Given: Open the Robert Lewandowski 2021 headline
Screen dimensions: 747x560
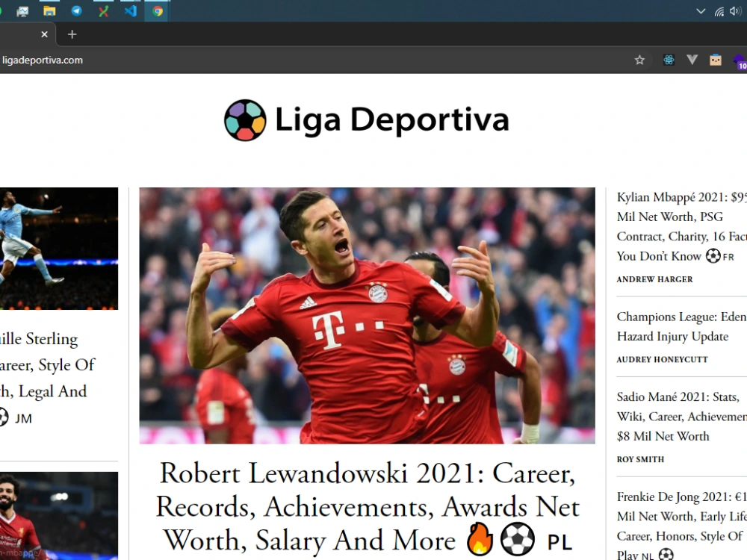Looking at the screenshot, I should [x=367, y=507].
